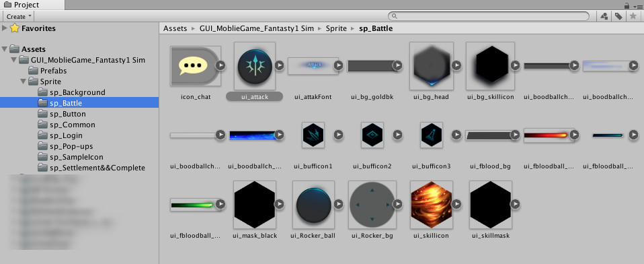Expand the ui_bg_goldbk sprite arrow
The height and width of the screenshot is (264, 644).
[x=397, y=65]
